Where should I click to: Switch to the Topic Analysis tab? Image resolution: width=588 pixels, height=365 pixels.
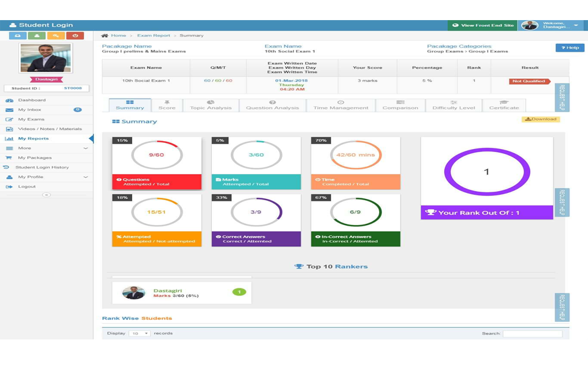pyautogui.click(x=211, y=105)
